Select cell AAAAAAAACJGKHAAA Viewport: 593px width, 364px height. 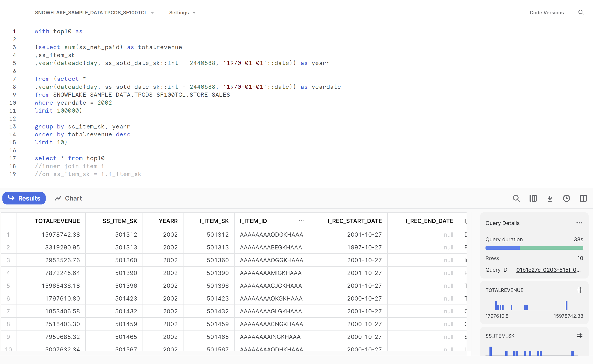click(272, 286)
